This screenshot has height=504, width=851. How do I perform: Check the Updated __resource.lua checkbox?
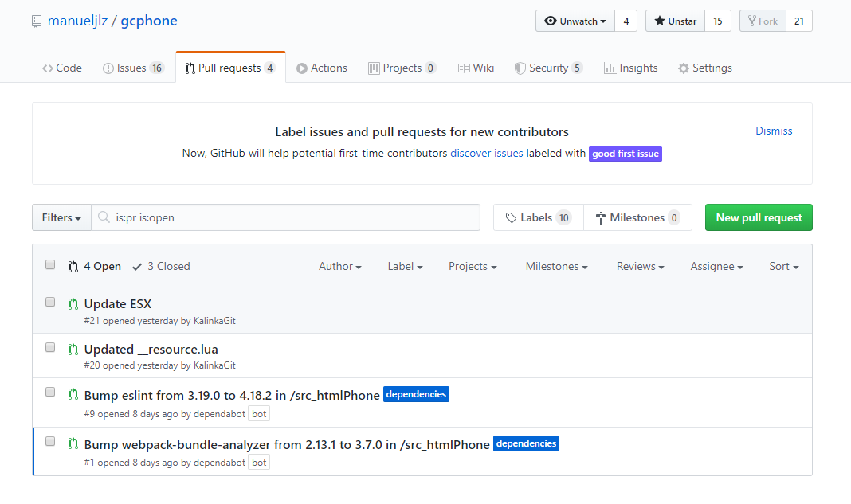click(50, 347)
